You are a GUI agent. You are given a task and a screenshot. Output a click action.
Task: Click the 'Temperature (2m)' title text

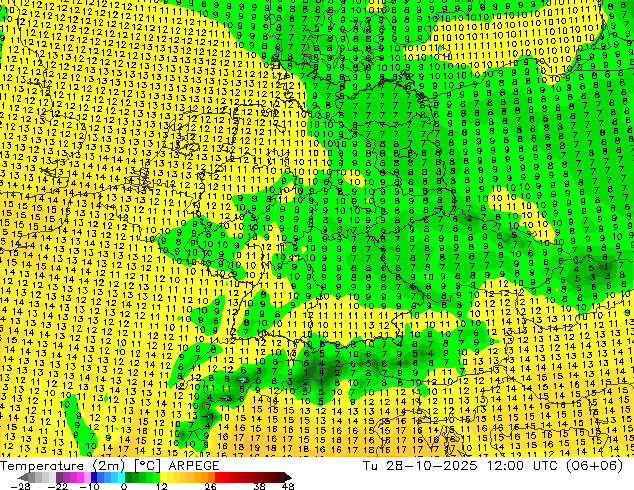click(62, 466)
